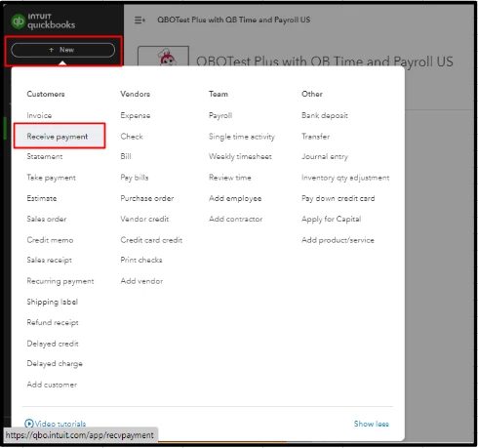The image size is (478, 448).
Task: Open Pay down credit card
Action: [x=339, y=198]
